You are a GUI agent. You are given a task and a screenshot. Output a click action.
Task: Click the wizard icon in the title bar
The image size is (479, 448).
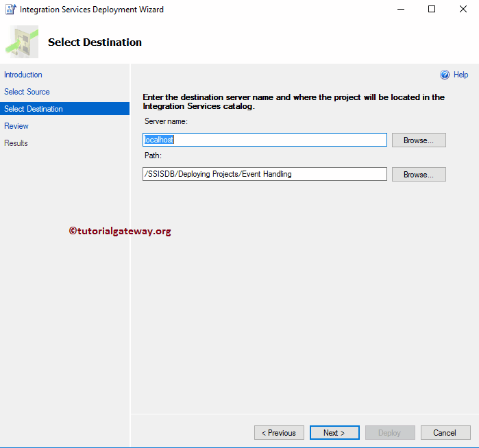pyautogui.click(x=11, y=9)
